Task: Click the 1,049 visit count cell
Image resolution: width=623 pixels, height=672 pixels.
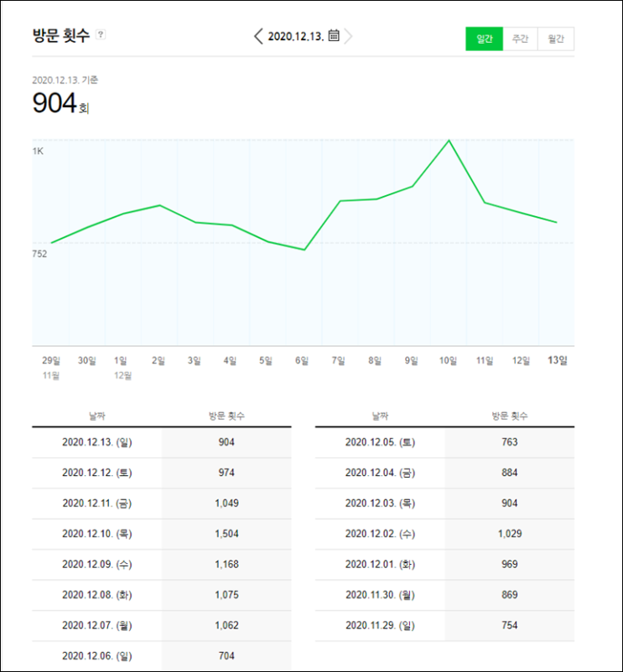Action: tap(226, 503)
